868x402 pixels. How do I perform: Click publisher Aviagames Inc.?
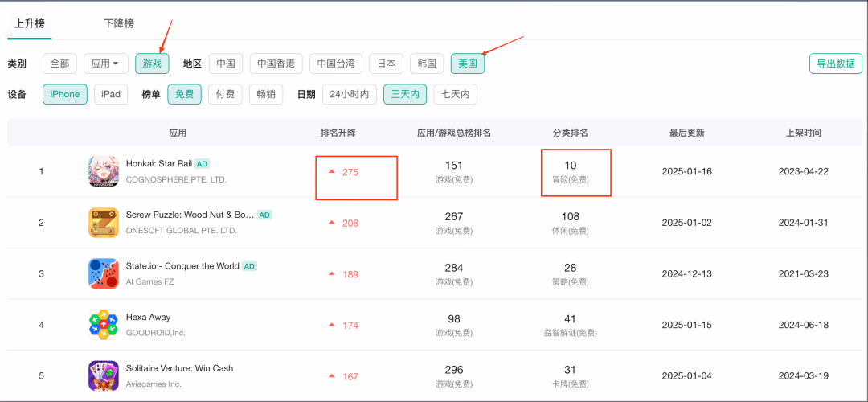click(154, 384)
